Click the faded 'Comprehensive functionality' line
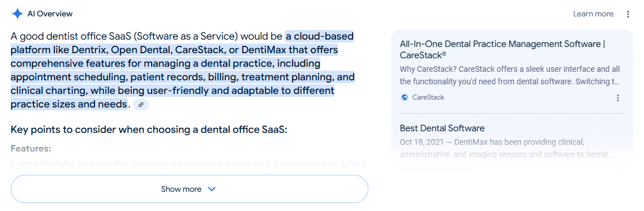Image resolution: width=644 pixels, height=211 pixels. click(x=189, y=163)
